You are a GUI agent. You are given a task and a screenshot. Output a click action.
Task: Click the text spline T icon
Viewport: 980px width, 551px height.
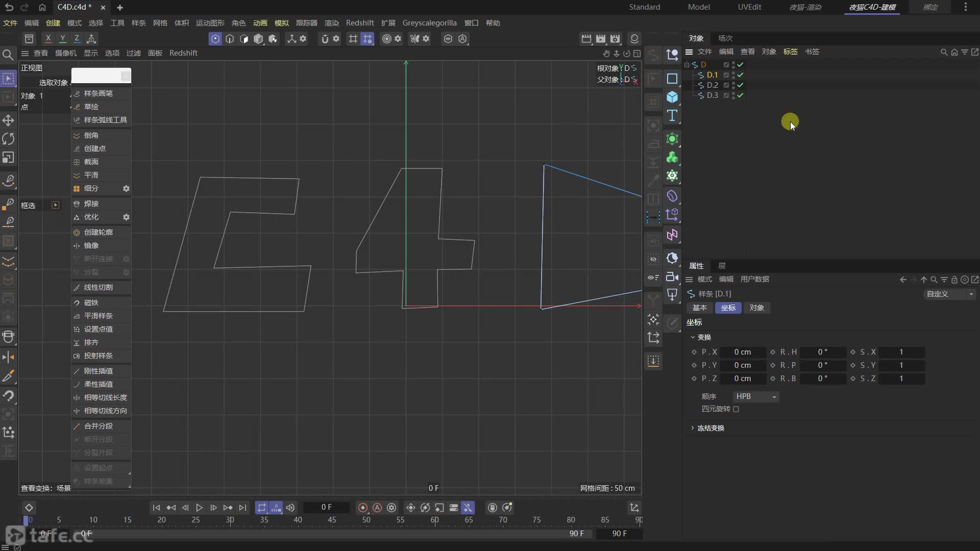coord(672,116)
